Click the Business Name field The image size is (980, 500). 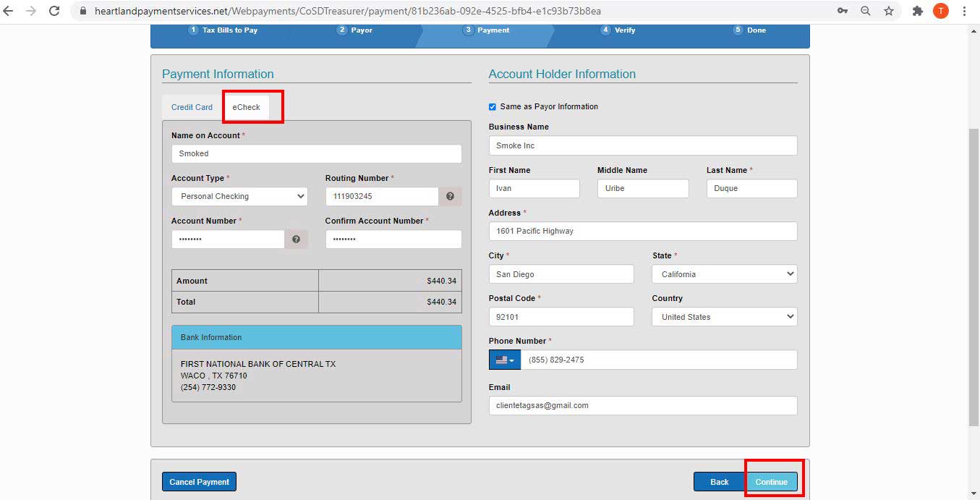[x=643, y=145]
